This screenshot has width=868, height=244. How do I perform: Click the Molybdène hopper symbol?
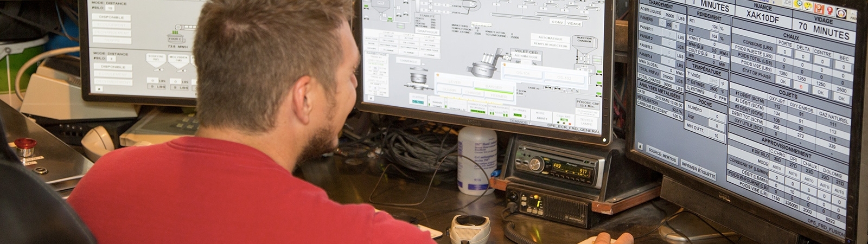coord(178,61)
